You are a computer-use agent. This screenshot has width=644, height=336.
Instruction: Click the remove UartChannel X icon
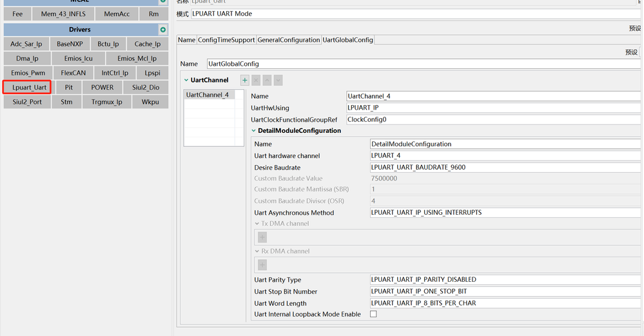(x=256, y=81)
